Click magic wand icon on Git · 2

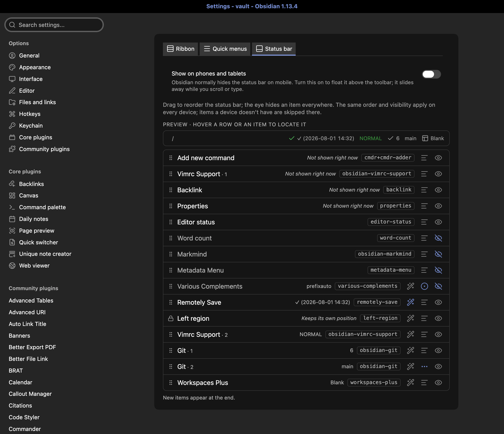411,367
